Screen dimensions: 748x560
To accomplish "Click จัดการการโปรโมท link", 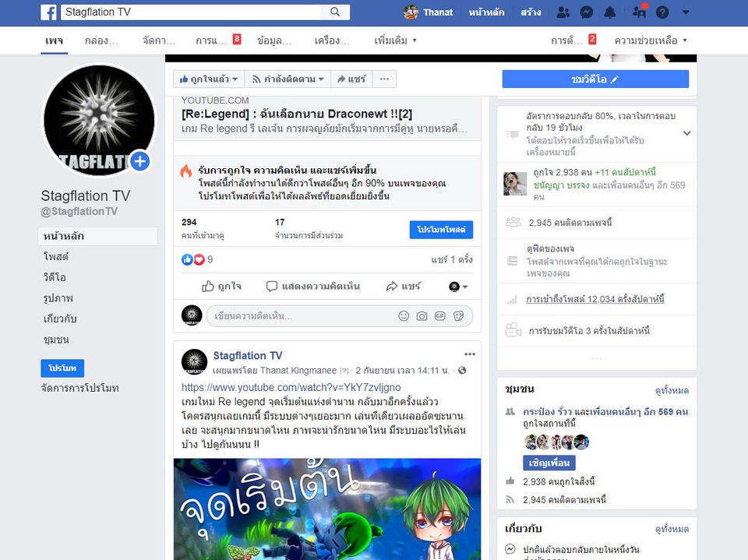I will point(79,389).
